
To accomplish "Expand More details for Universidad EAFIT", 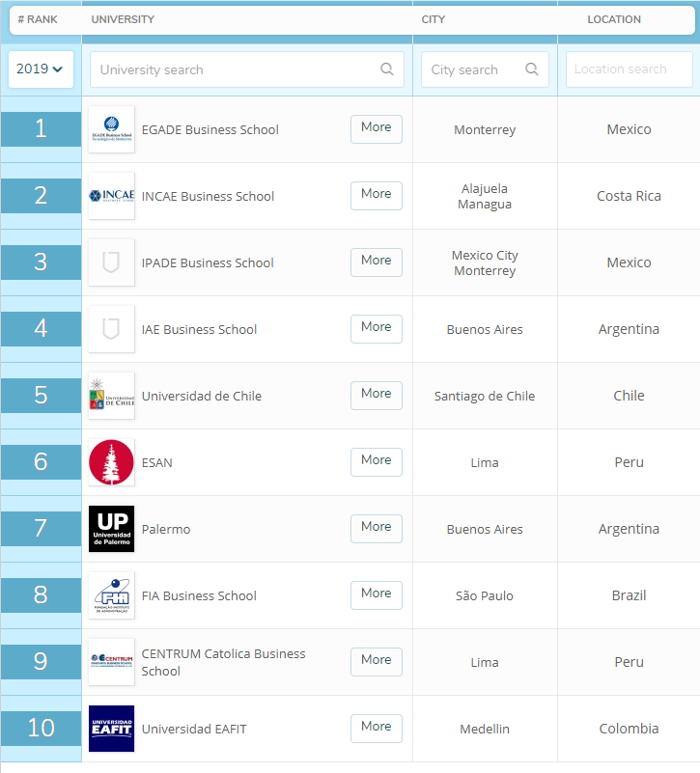I will pos(376,728).
